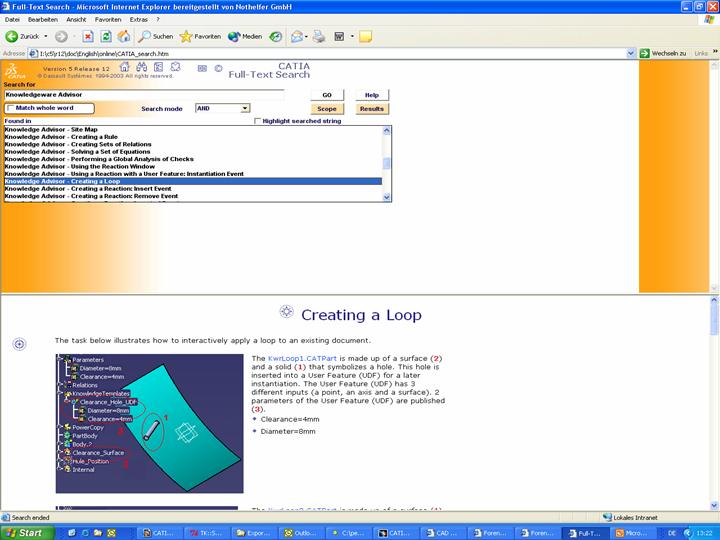The width and height of the screenshot is (720, 540).
Task: Toggle Highlight searched string checkbox
Action: point(258,121)
